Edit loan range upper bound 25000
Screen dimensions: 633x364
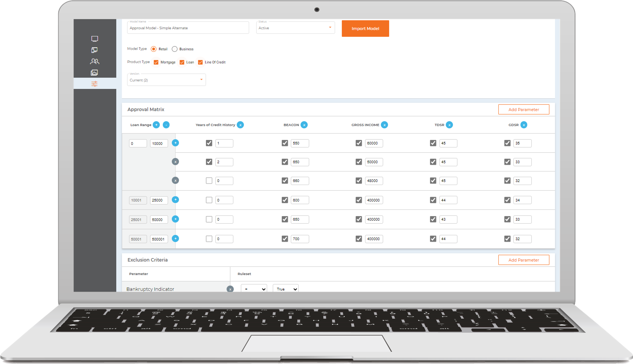coord(159,200)
